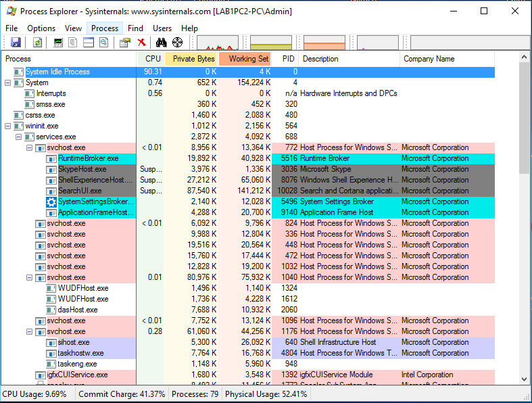Sort by the Private Bytes column header
This screenshot has width=532, height=403.
pyautogui.click(x=191, y=59)
